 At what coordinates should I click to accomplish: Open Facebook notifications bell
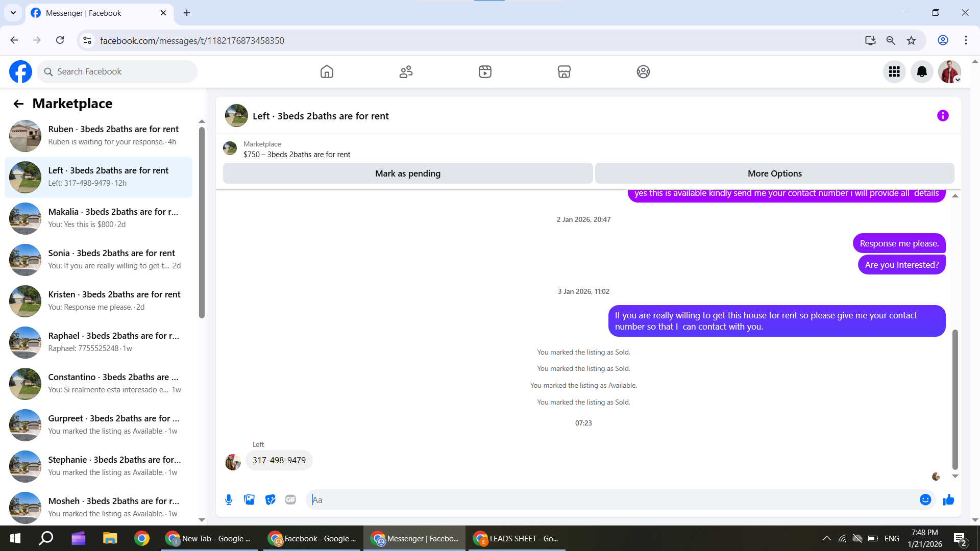(x=921, y=72)
